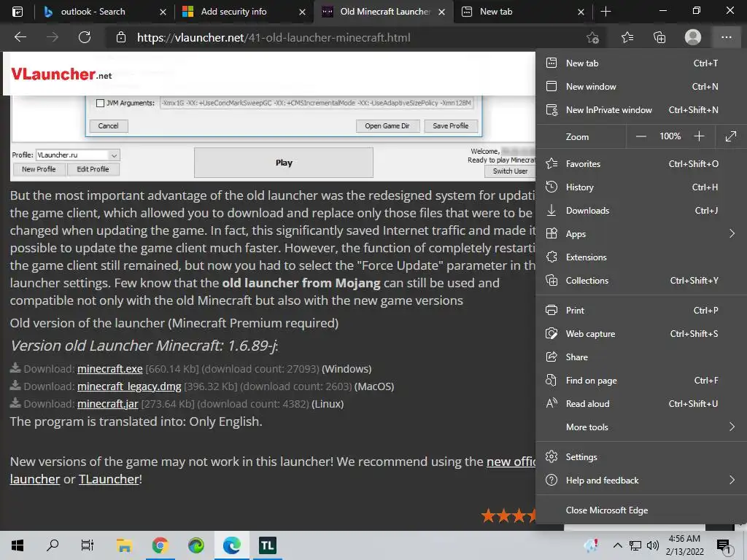This screenshot has width=747, height=560.
Task: Download minecraft.jar for Linux
Action: coord(108,404)
